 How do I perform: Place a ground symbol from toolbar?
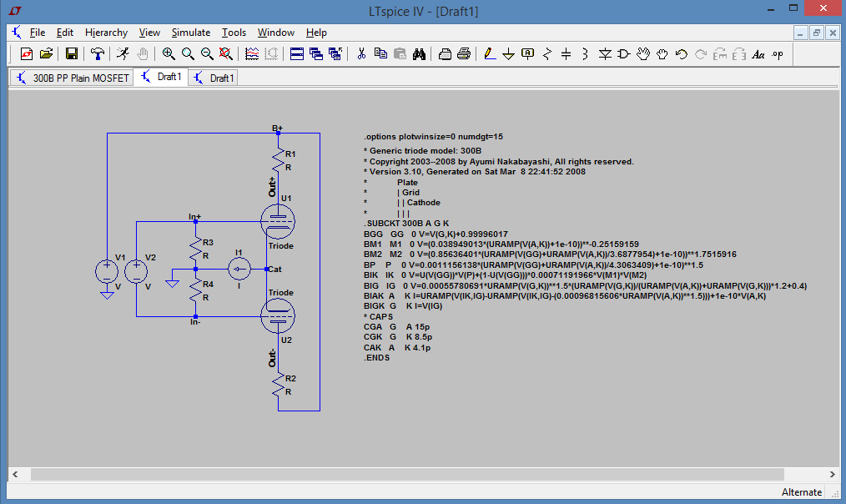point(509,54)
